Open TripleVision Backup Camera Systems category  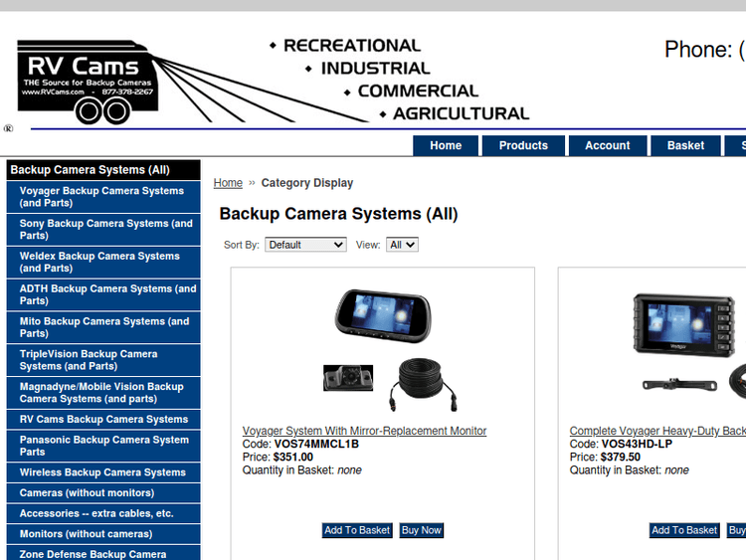coord(103,360)
